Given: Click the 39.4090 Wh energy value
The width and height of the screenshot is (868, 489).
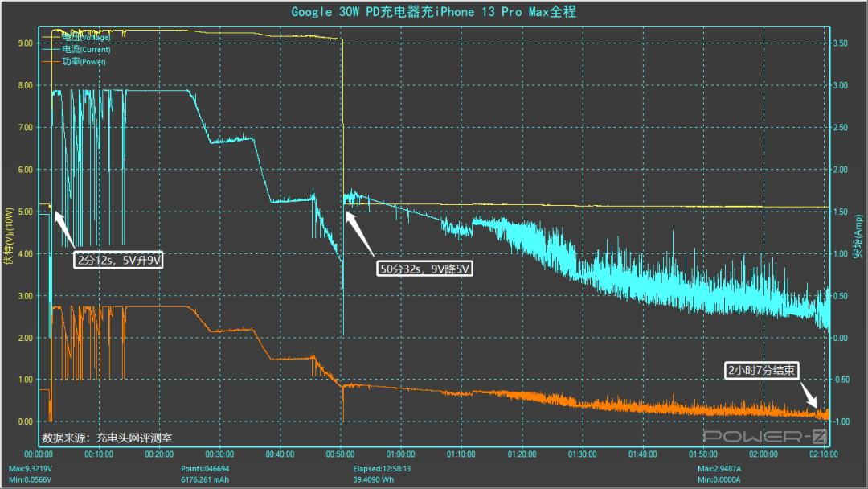Looking at the screenshot, I should coord(374,479).
